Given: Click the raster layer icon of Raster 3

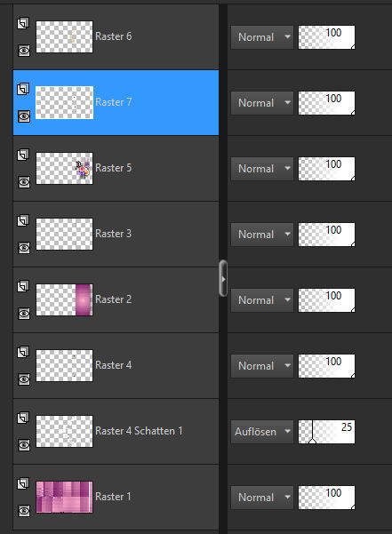Looking at the screenshot, I should [23, 220].
